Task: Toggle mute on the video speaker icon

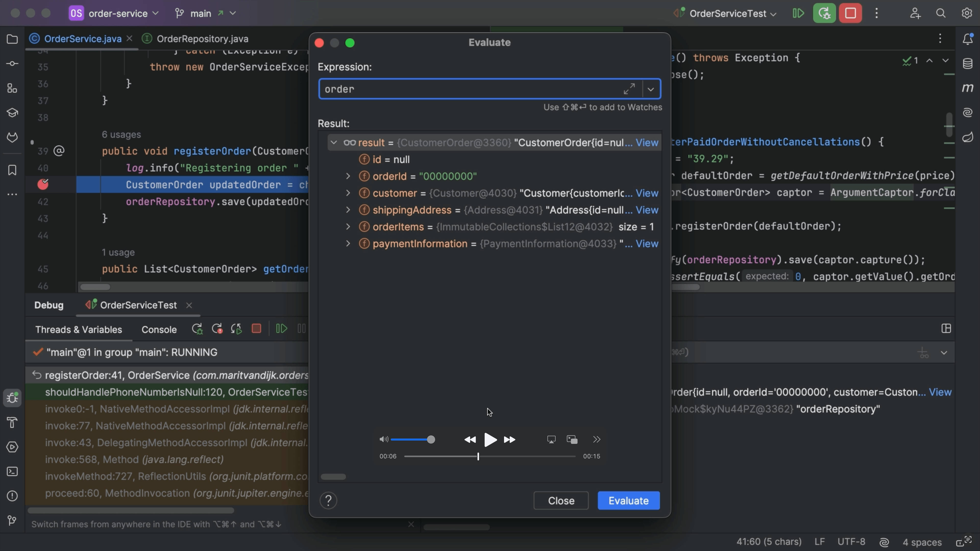Action: [x=384, y=440]
